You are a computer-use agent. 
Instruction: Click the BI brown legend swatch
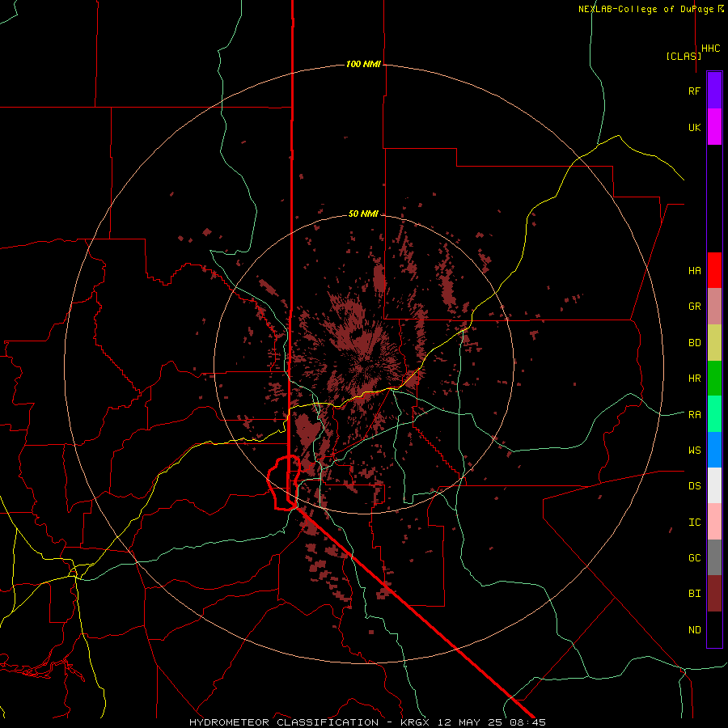[x=714, y=594]
